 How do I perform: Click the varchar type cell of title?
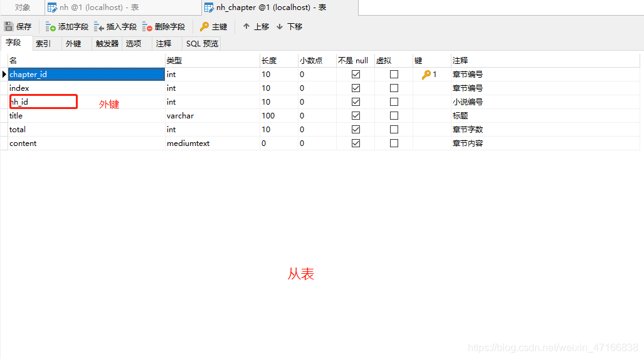click(x=213, y=116)
